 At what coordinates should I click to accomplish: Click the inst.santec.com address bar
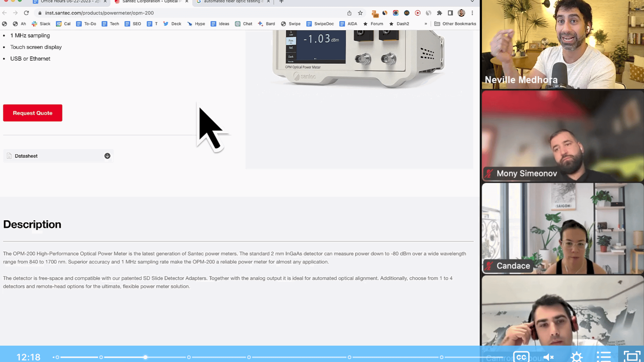[191, 13]
